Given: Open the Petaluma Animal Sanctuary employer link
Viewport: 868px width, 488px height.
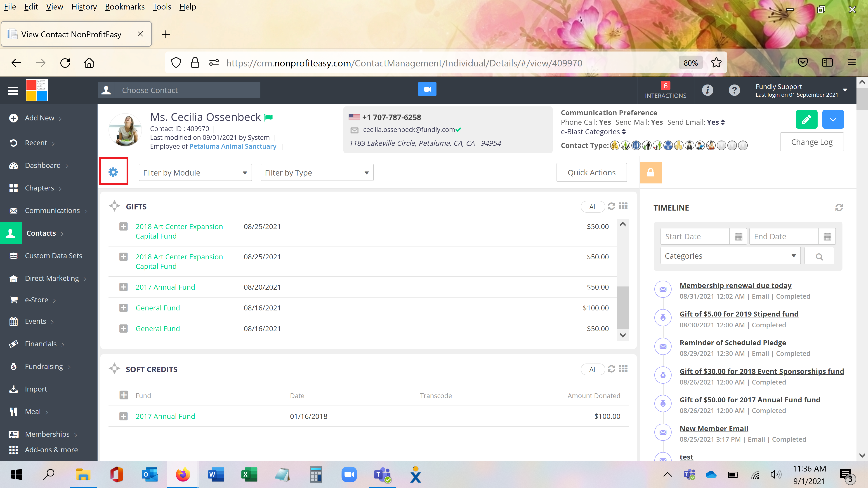Looking at the screenshot, I should [233, 146].
